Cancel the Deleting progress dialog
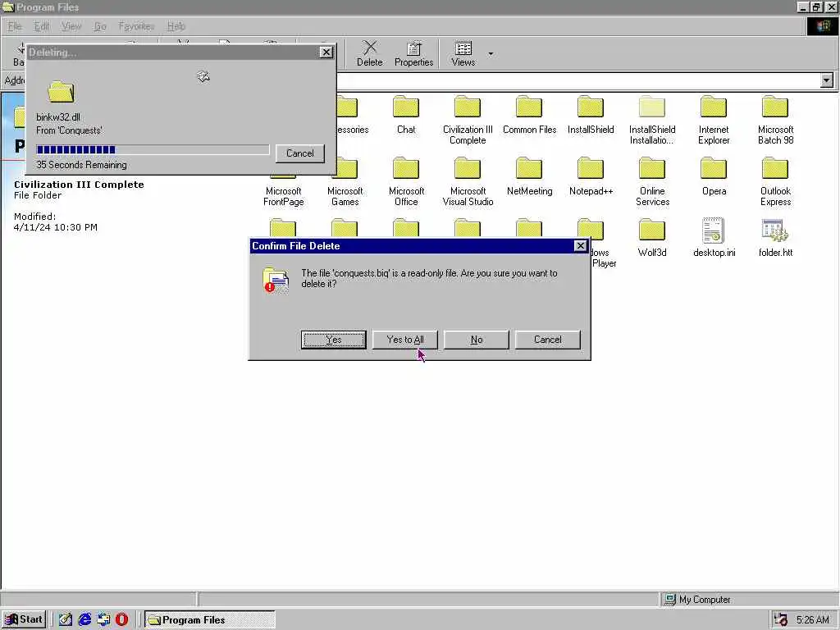Image resolution: width=840 pixels, height=630 pixels. pyautogui.click(x=300, y=153)
